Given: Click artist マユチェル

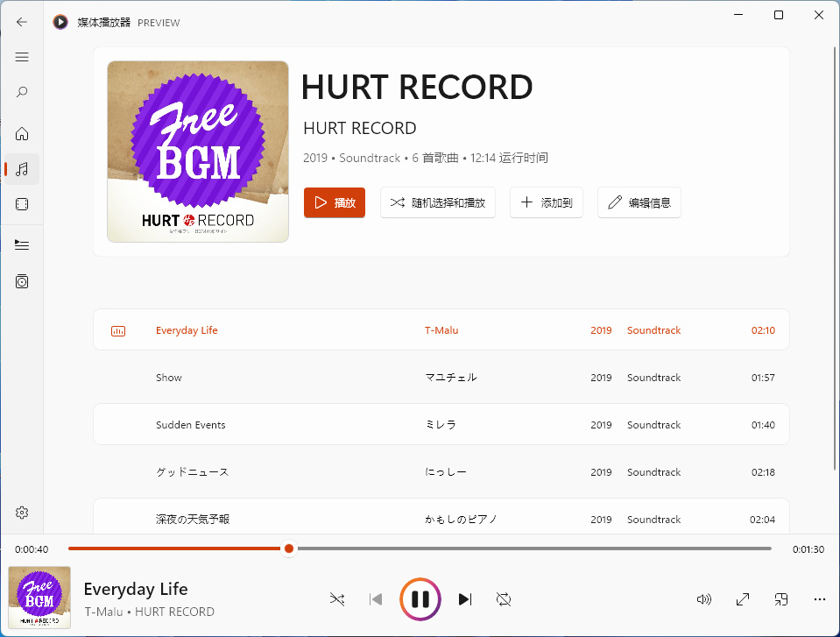Looking at the screenshot, I should [450, 377].
